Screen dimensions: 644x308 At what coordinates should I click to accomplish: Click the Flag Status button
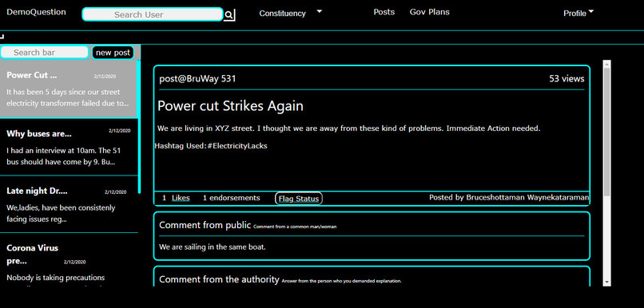[x=299, y=199]
